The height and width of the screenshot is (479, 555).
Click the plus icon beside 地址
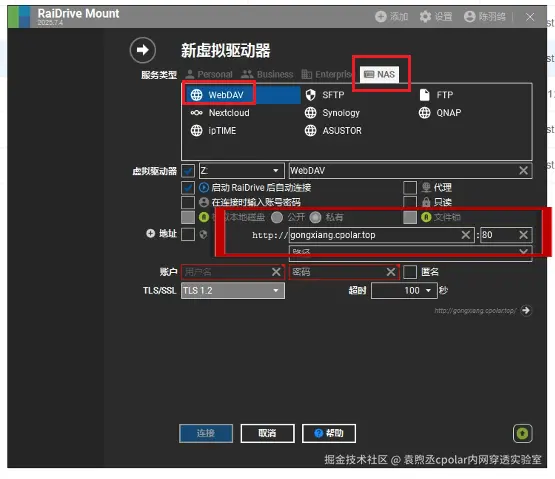click(x=151, y=233)
